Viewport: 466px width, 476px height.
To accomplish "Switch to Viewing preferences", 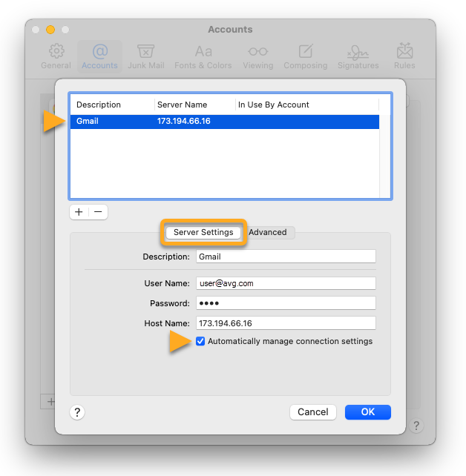I will click(257, 56).
